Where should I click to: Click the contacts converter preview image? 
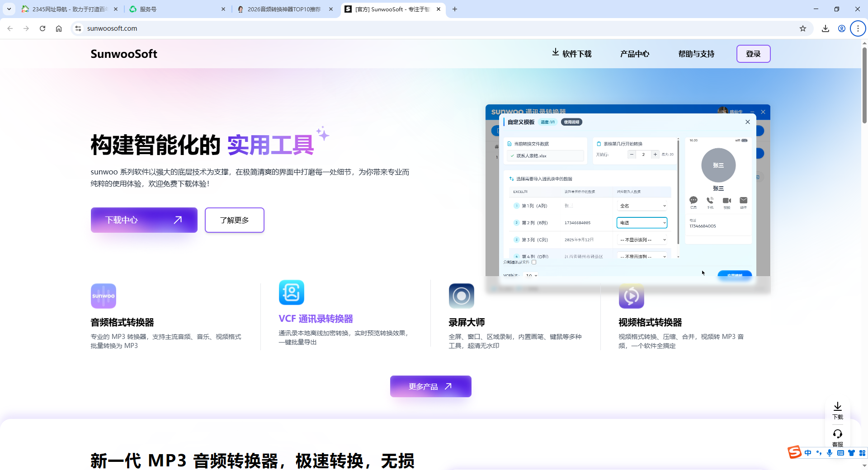coord(628,199)
